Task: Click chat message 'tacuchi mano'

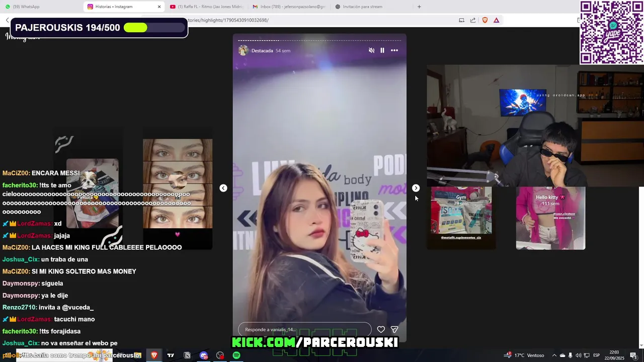Action: 74,319
